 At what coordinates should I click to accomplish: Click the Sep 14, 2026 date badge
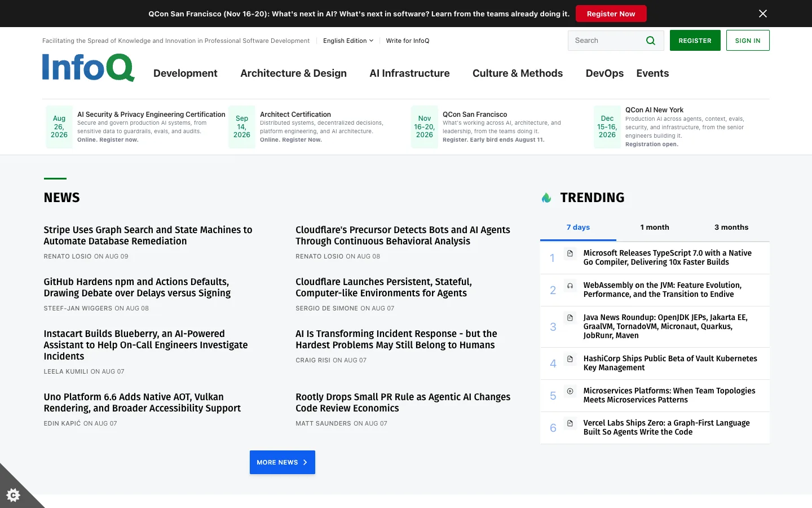click(242, 127)
